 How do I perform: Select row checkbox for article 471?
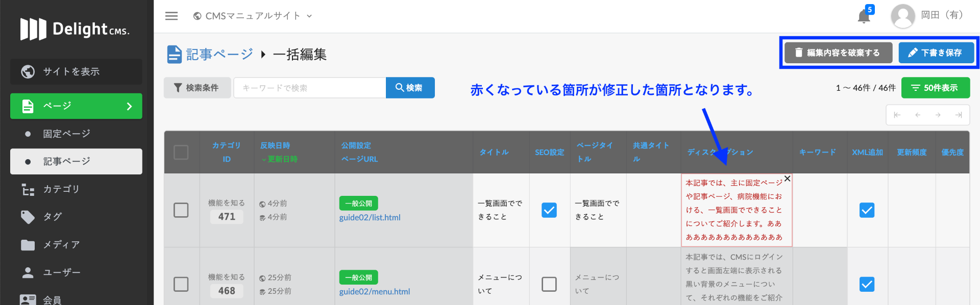[x=181, y=210]
